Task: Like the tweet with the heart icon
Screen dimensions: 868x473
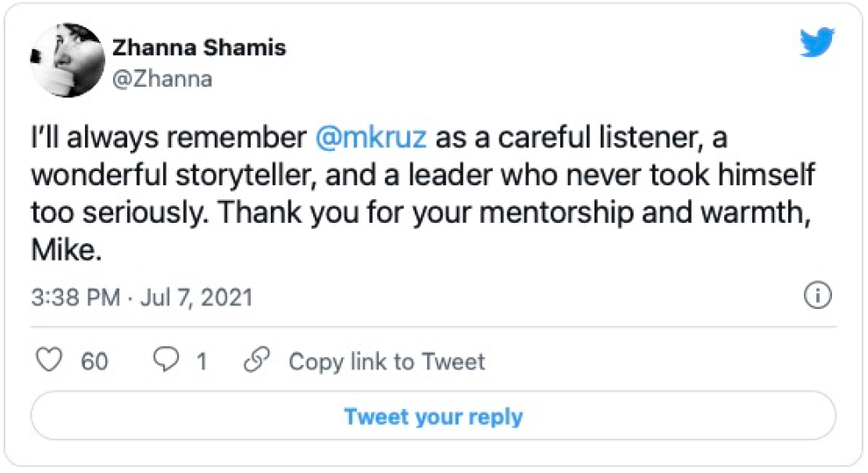Action: (x=53, y=361)
